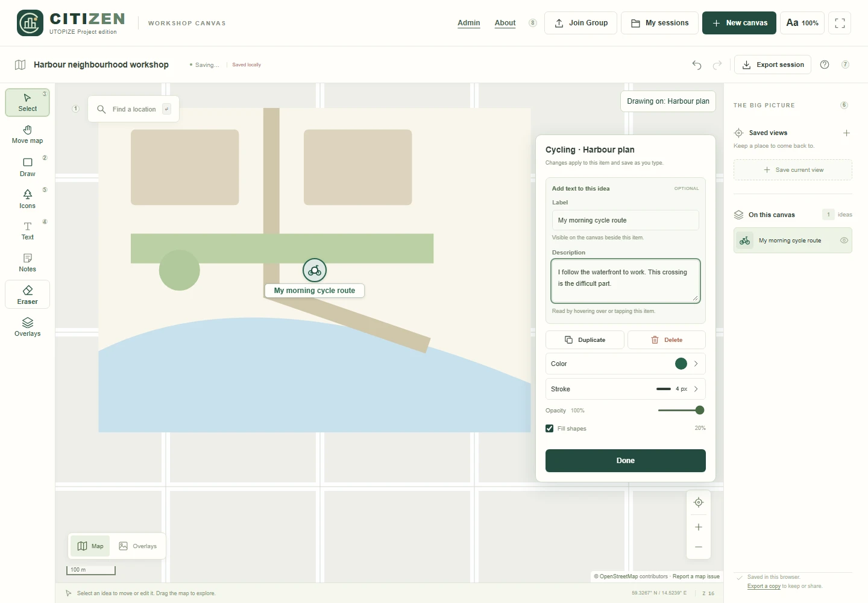Hide My morning cycle route visibility
The height and width of the screenshot is (603, 868).
pyautogui.click(x=844, y=240)
